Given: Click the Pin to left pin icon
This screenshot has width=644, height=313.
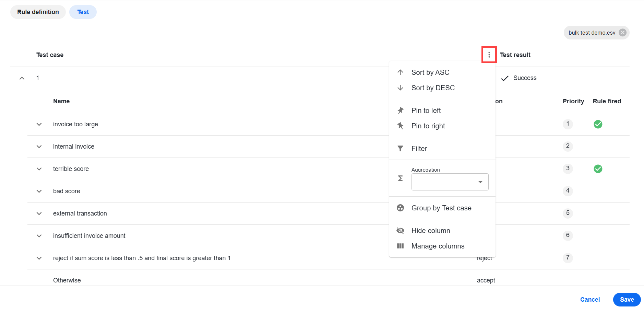Looking at the screenshot, I should (400, 111).
